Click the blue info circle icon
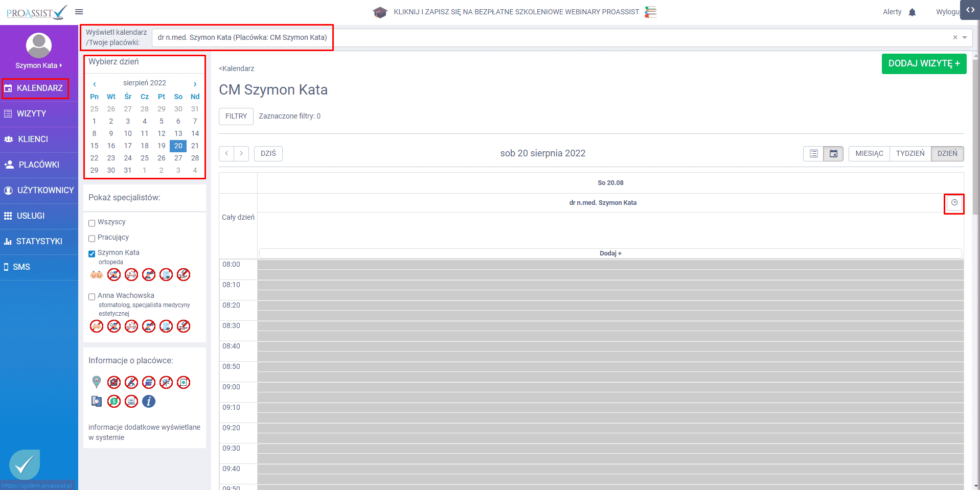980x490 pixels. coord(149,402)
